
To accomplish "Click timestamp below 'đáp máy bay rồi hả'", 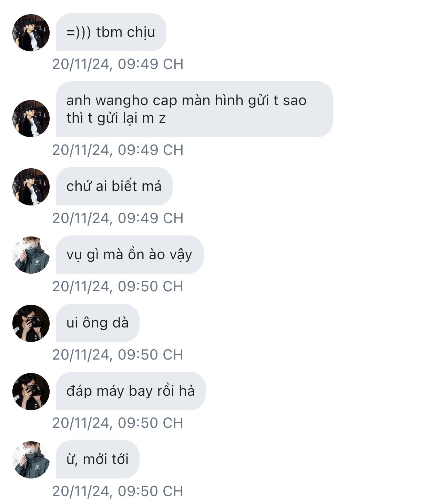I will click(118, 423).
